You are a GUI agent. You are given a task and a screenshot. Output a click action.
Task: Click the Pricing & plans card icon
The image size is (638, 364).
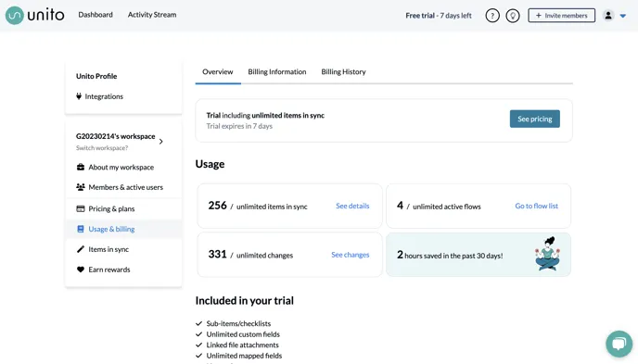[81, 208]
